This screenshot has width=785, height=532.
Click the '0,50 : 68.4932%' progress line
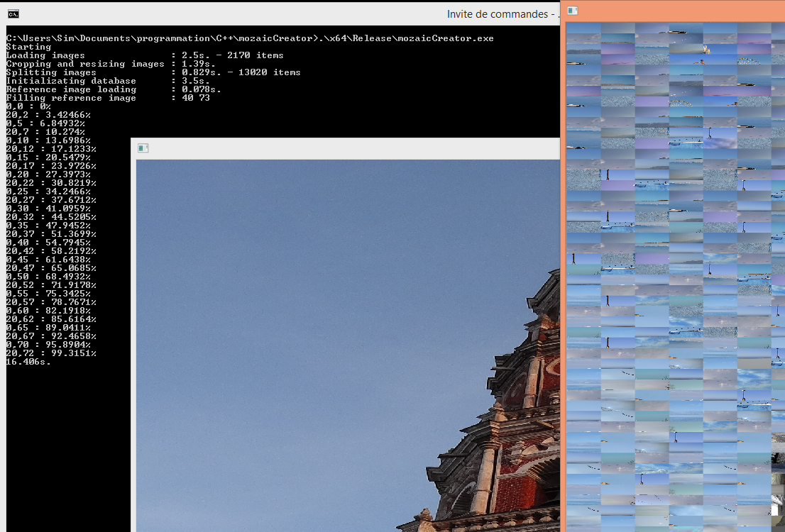pyautogui.click(x=48, y=277)
